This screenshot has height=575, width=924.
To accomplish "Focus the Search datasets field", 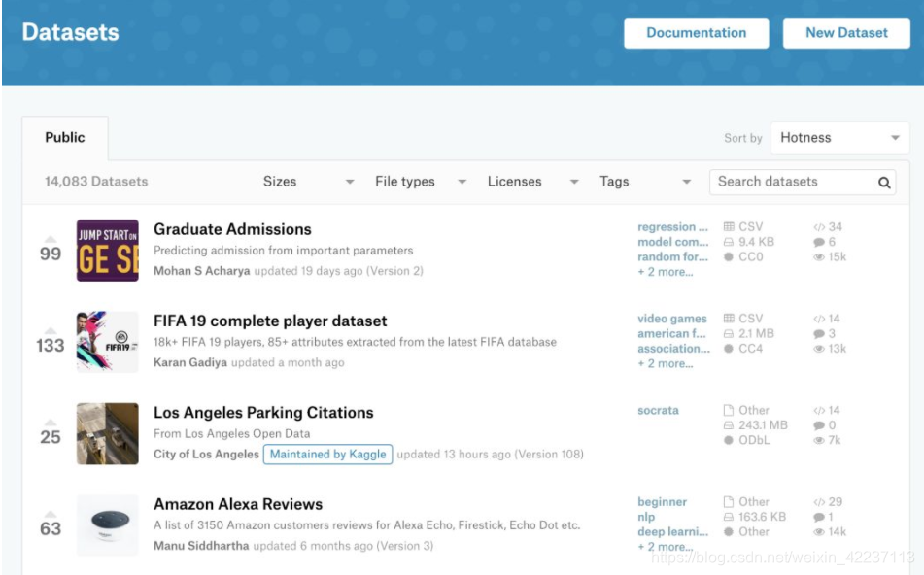I will click(x=803, y=182).
